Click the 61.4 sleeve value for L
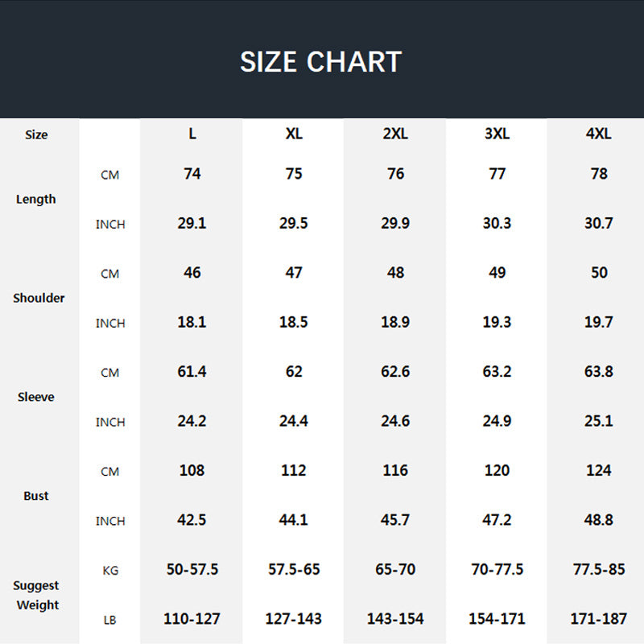This screenshot has height=644, width=644. click(x=192, y=372)
